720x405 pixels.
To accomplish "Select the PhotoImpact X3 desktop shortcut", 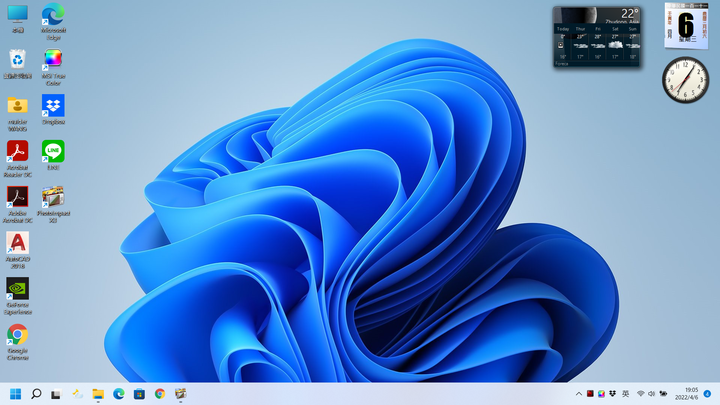I will coord(53,205).
